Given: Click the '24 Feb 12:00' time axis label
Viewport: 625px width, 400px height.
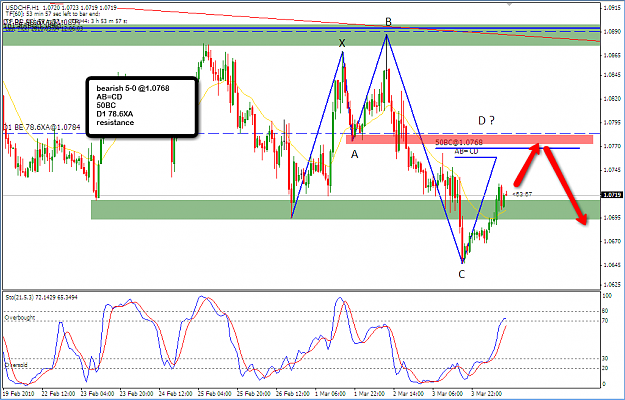Looking at the screenshot, I should (174, 393).
